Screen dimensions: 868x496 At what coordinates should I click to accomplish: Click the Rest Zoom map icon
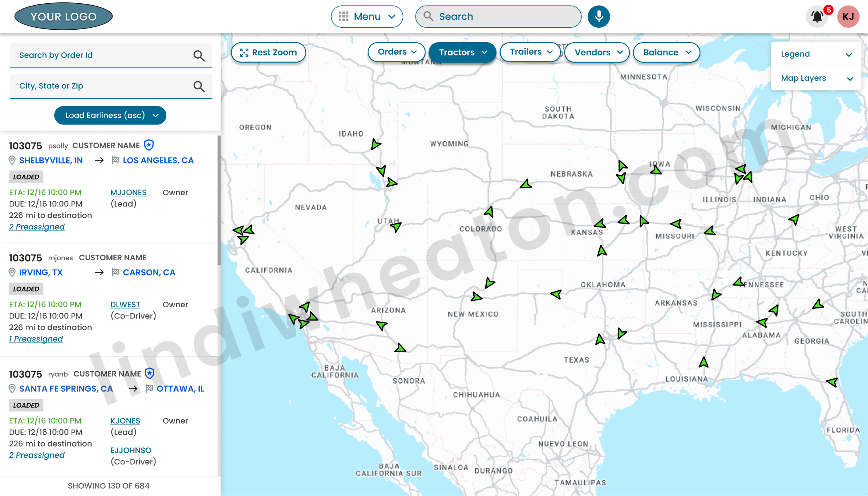point(244,52)
